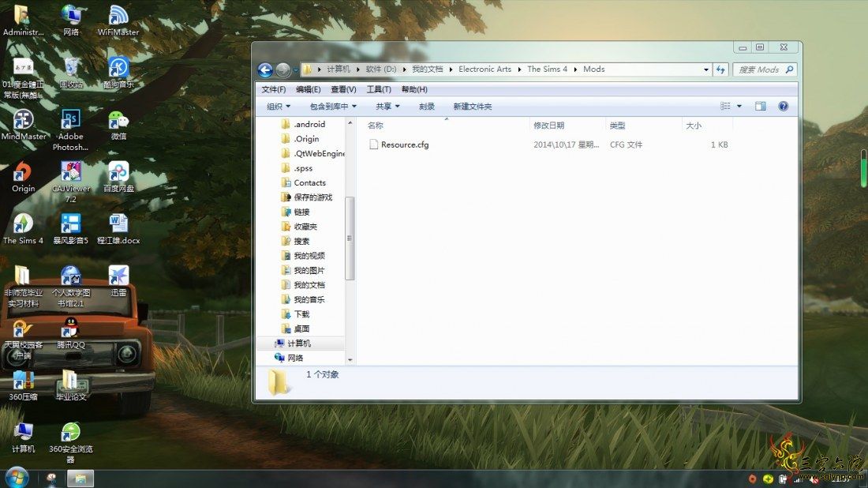Screen dimensions: 868x488
Task: Select .android folder in navigation tree
Action: click(303, 124)
